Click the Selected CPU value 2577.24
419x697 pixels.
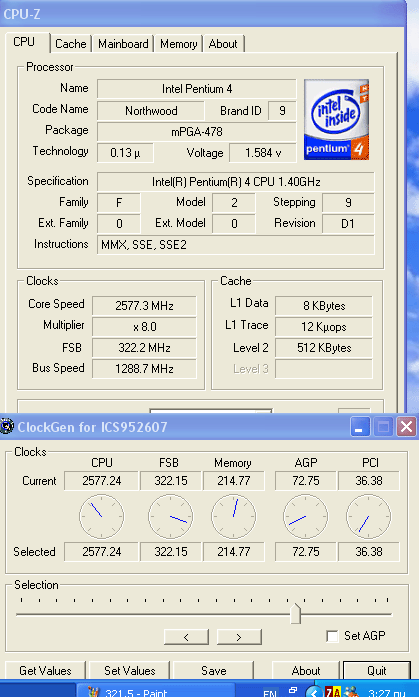pyautogui.click(x=101, y=552)
